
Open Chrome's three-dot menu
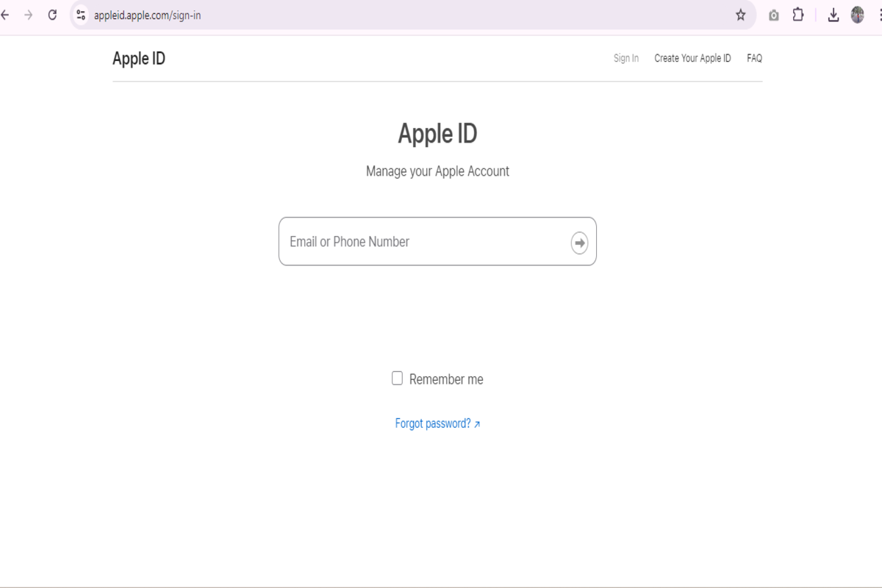(879, 15)
